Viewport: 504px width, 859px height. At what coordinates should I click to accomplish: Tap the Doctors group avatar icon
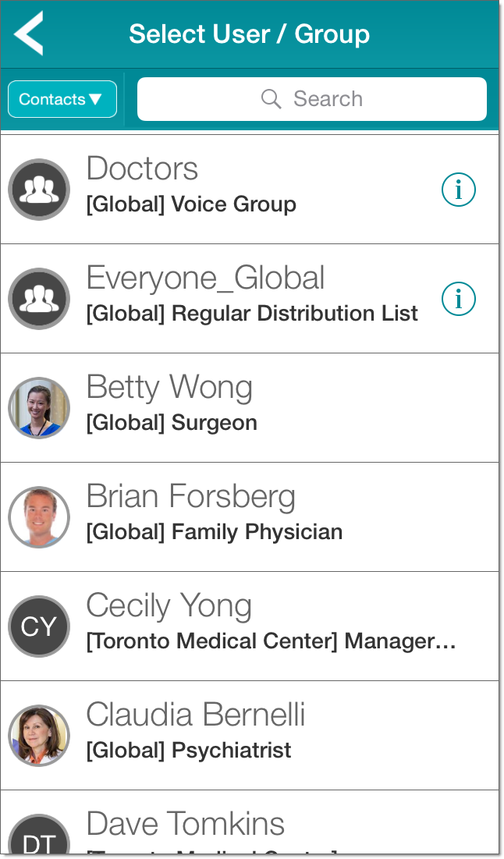click(x=39, y=190)
